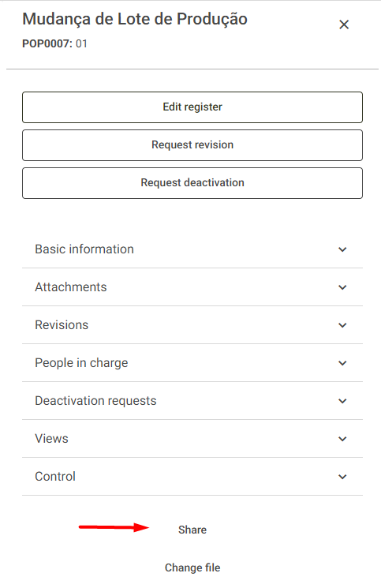
Task: Click the chevron icon for People in charge
Action: pyautogui.click(x=342, y=363)
